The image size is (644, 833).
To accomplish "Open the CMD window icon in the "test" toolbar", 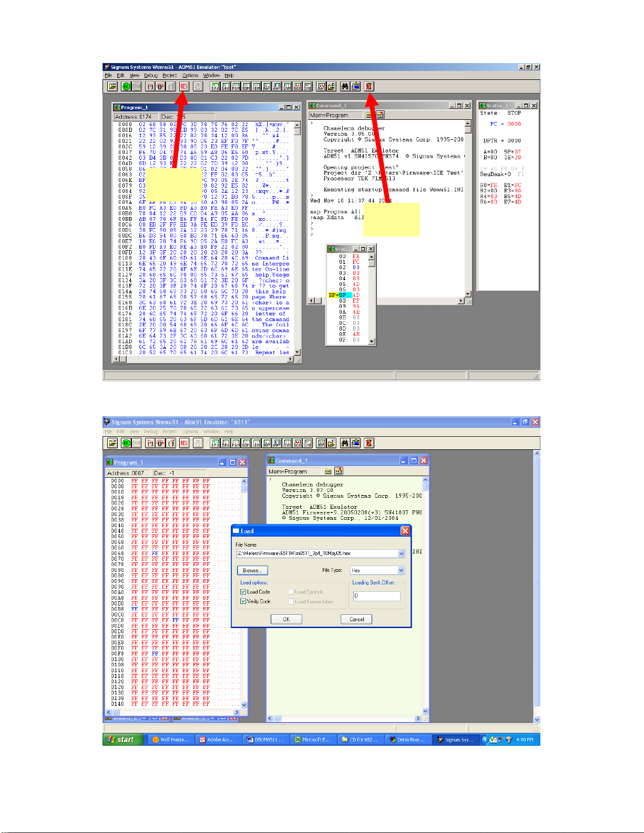I will coord(308,86).
